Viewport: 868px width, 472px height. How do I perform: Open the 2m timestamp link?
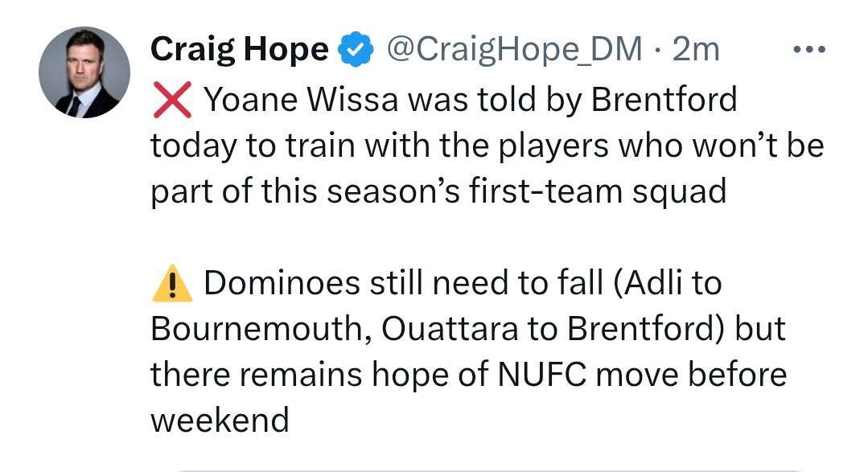696,50
